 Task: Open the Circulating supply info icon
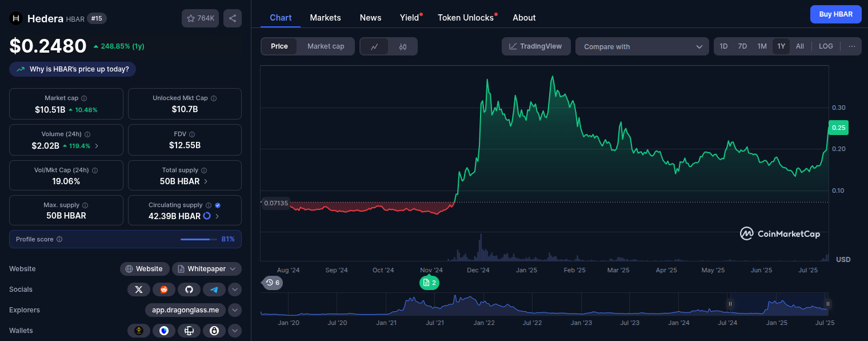pyautogui.click(x=209, y=205)
